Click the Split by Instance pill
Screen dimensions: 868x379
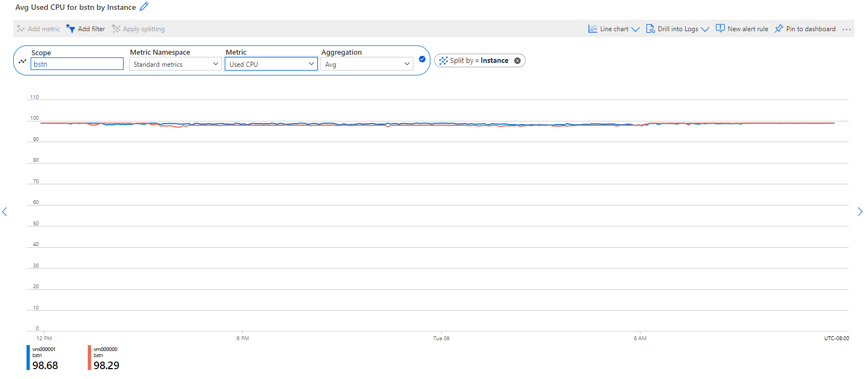[480, 61]
